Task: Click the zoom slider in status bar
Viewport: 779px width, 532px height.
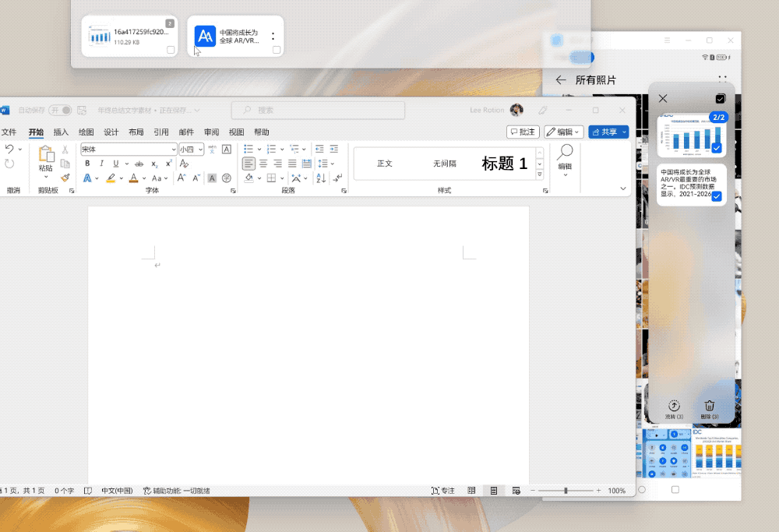Action: click(566, 491)
